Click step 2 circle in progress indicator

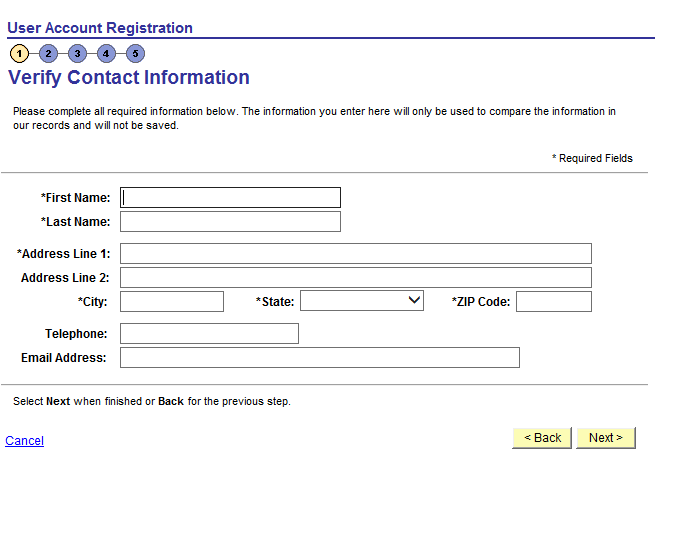48,53
